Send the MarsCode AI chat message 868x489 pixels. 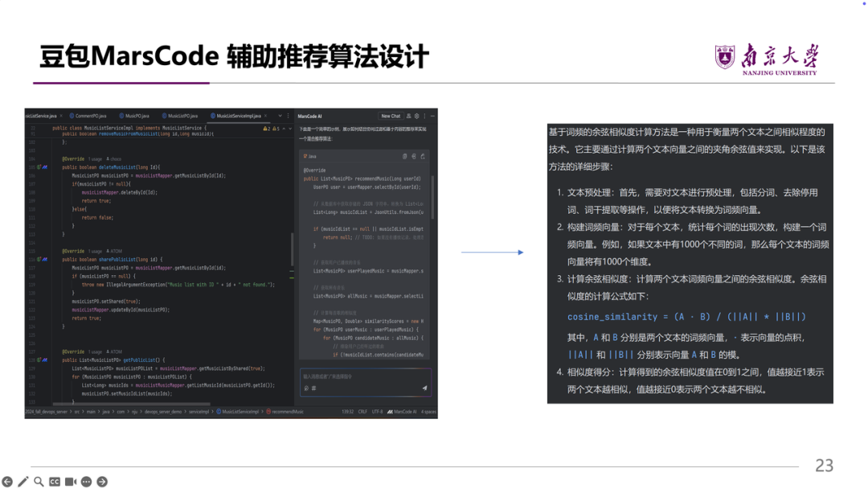coord(424,388)
